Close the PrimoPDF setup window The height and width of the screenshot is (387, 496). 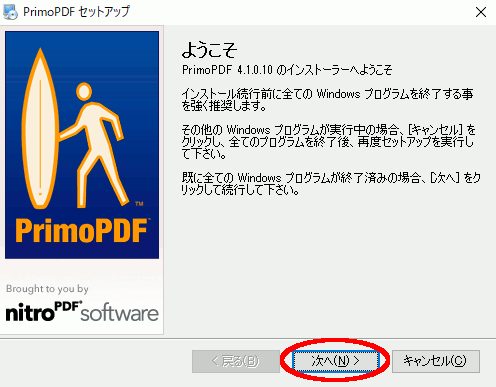click(481, 12)
